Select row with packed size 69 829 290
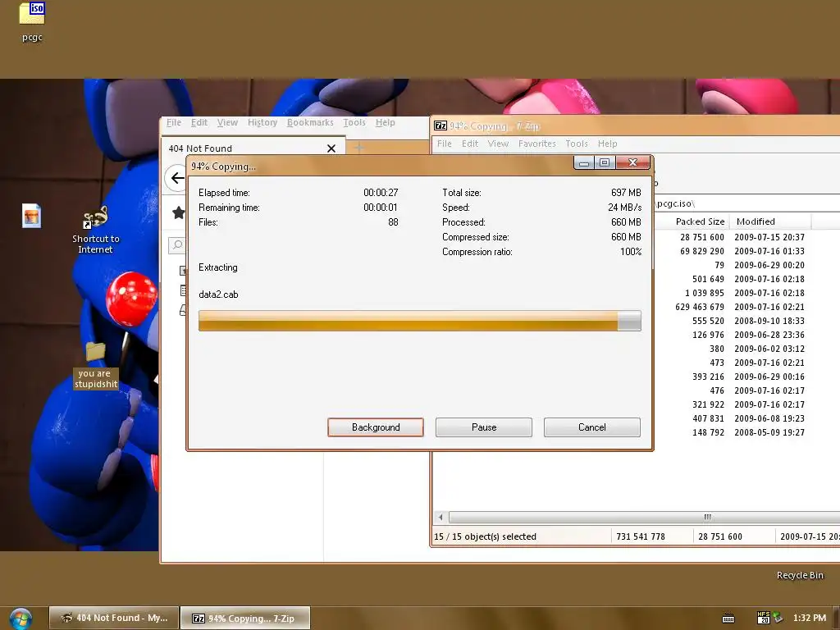The width and height of the screenshot is (840, 630). click(x=746, y=251)
